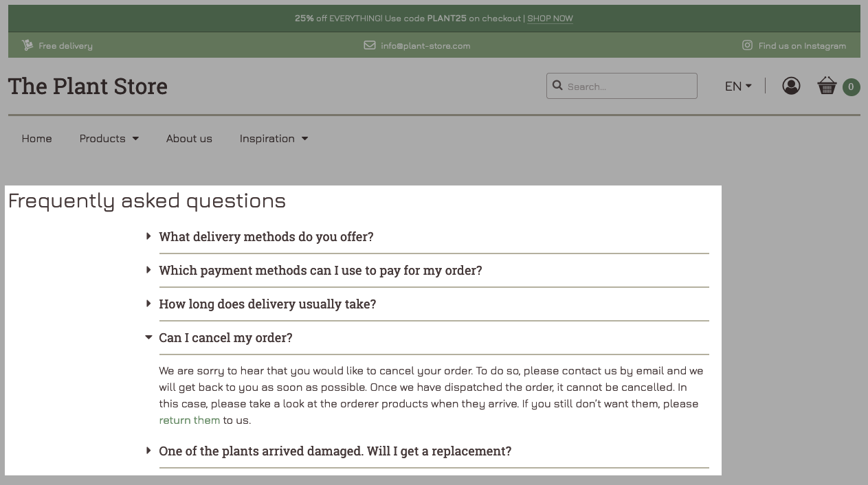Image resolution: width=868 pixels, height=485 pixels.
Task: Click the return them link
Action: pos(189,420)
